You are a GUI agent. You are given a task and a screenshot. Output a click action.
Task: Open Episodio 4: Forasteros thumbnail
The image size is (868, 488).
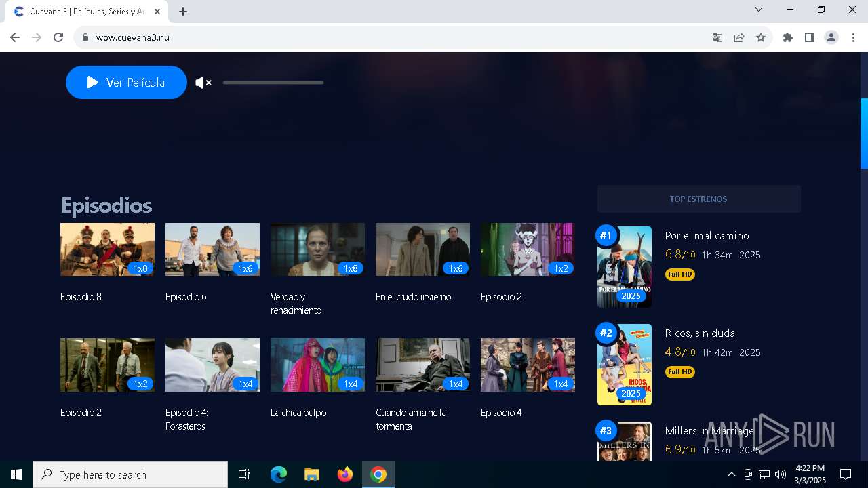click(x=212, y=365)
